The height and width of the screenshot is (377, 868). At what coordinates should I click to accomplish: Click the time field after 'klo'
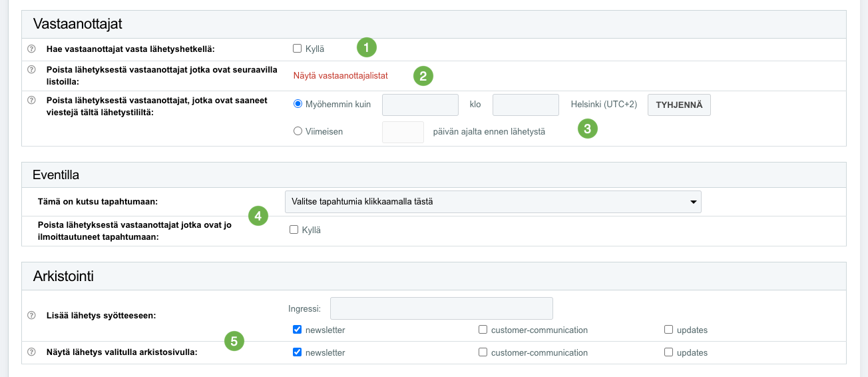click(525, 105)
